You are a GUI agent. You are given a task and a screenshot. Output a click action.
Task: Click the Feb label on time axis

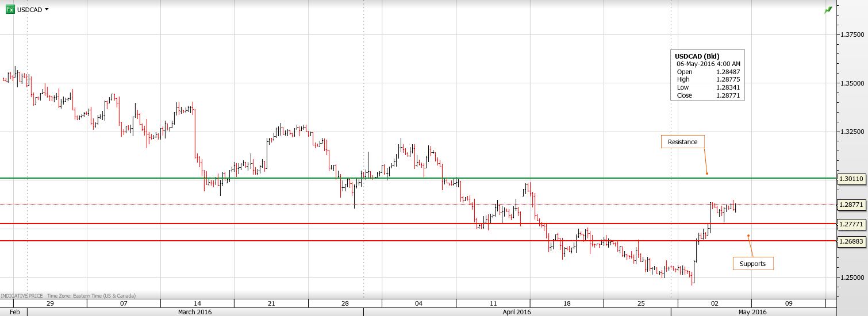[x=15, y=312]
